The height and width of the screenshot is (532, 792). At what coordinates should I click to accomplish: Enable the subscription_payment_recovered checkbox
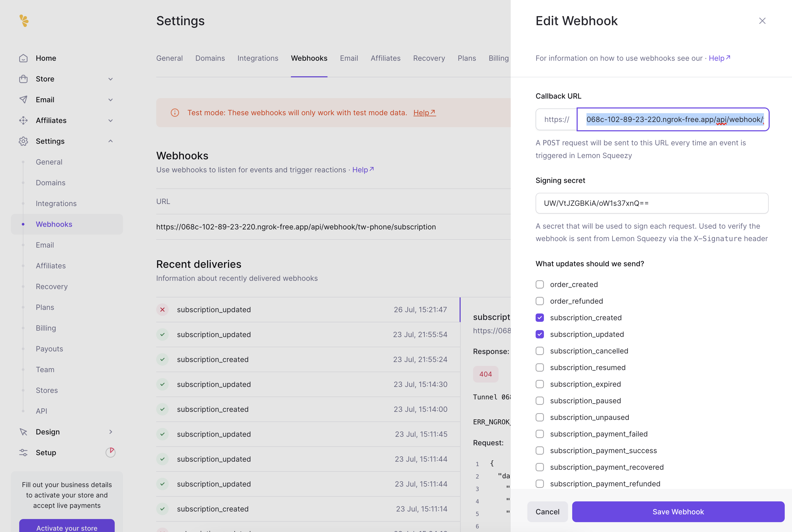point(540,467)
